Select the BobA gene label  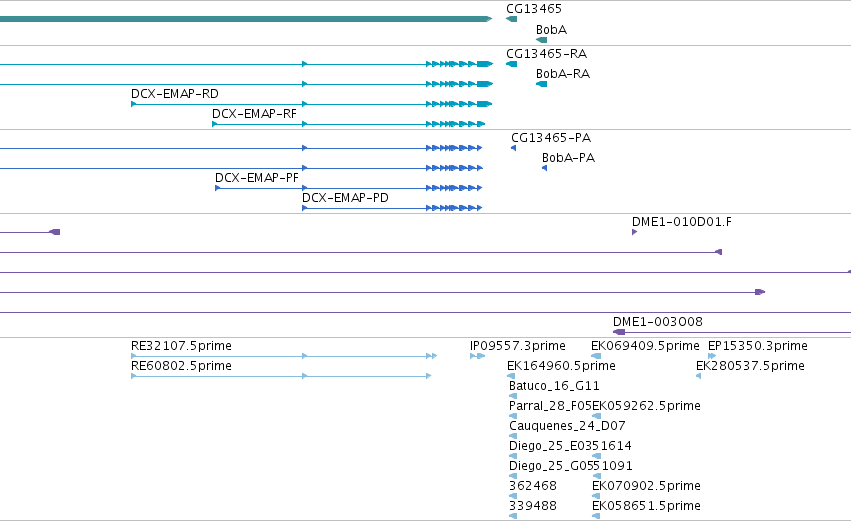pyautogui.click(x=551, y=30)
